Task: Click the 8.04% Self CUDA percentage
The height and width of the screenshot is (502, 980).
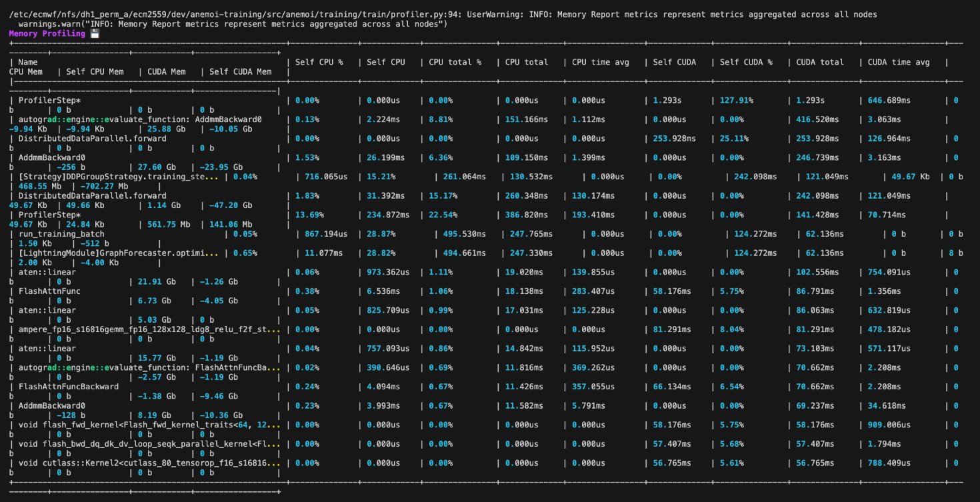Action: [x=732, y=329]
